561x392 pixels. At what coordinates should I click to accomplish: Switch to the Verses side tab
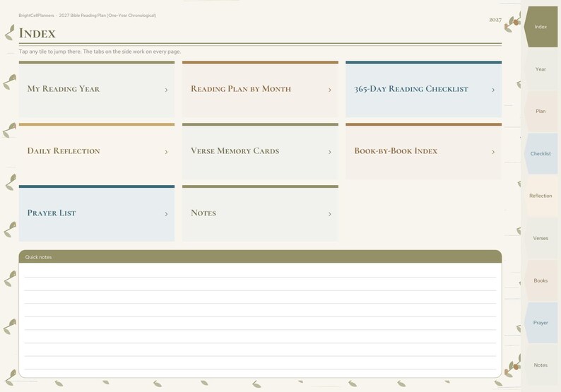[541, 238]
